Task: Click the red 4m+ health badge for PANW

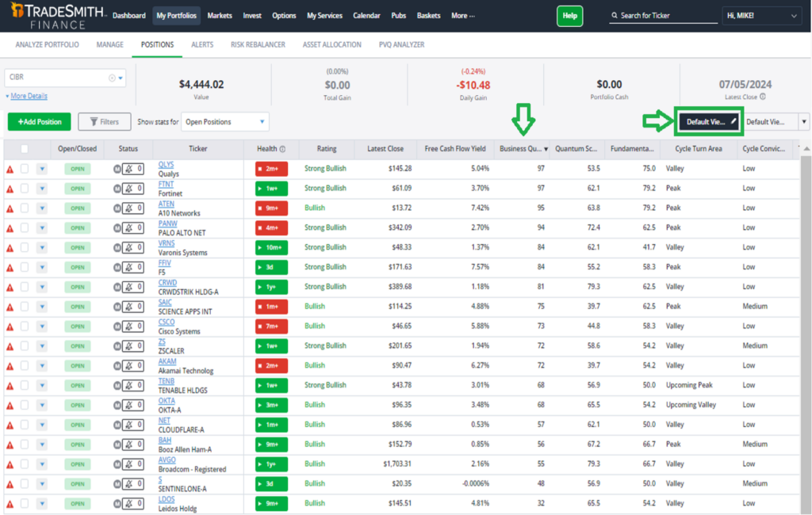Action: pyautogui.click(x=271, y=227)
